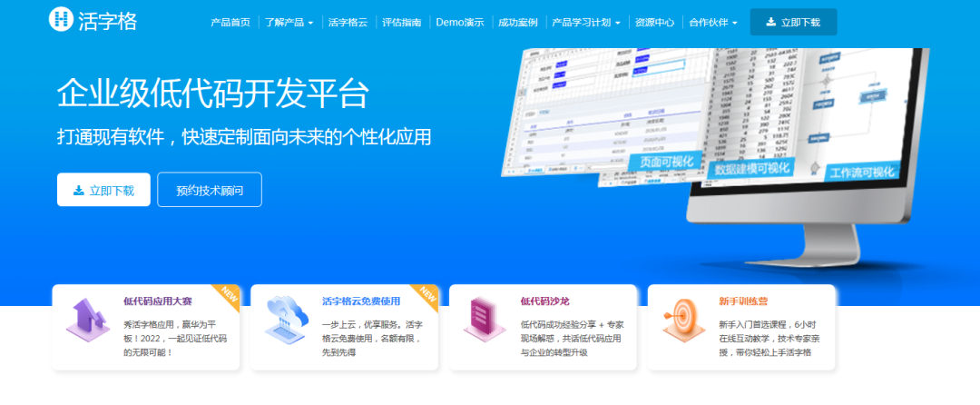Click the 活字格 brand name text

click(x=107, y=21)
